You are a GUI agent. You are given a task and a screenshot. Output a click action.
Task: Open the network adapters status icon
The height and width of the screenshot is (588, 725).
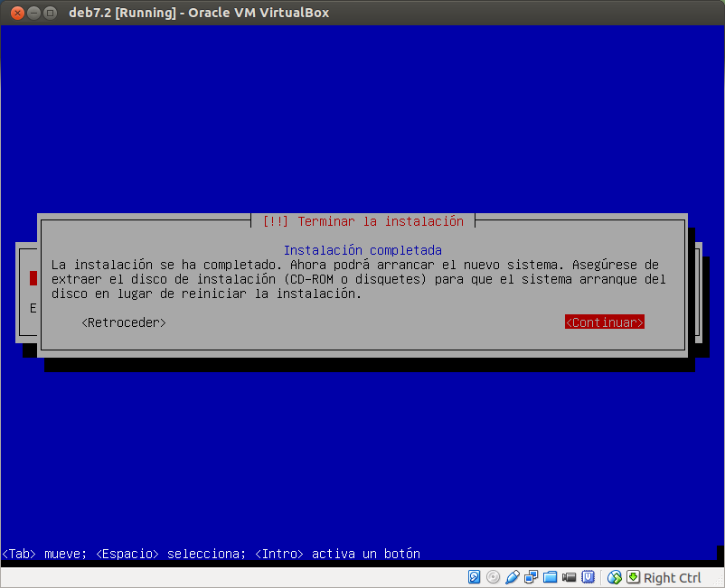coord(531,577)
